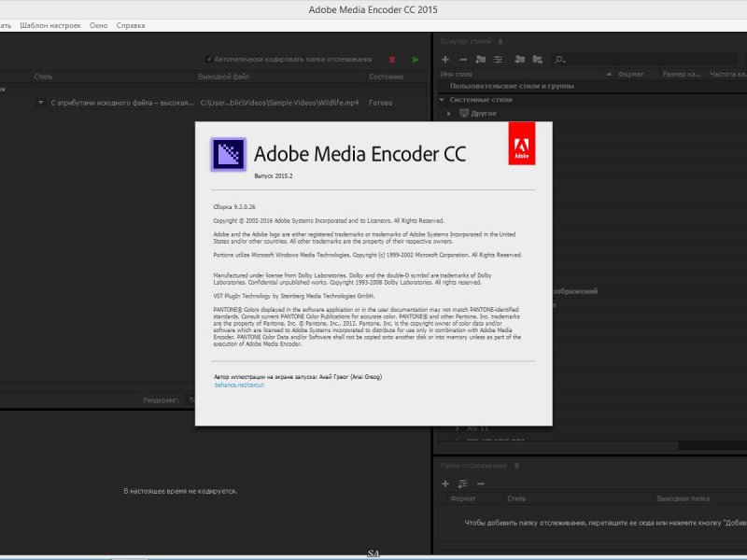Click the export styles folder icon
This screenshot has width=747, height=560.
[x=538, y=60]
